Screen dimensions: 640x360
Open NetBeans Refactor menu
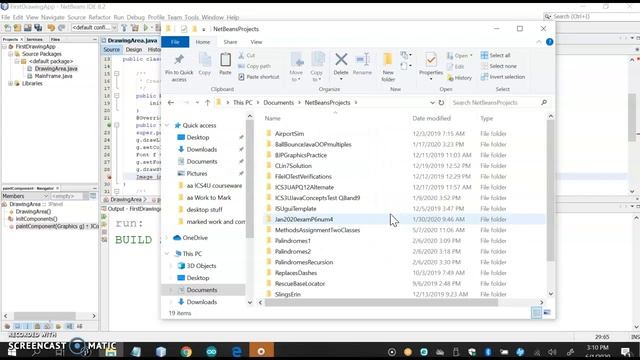(99, 17)
